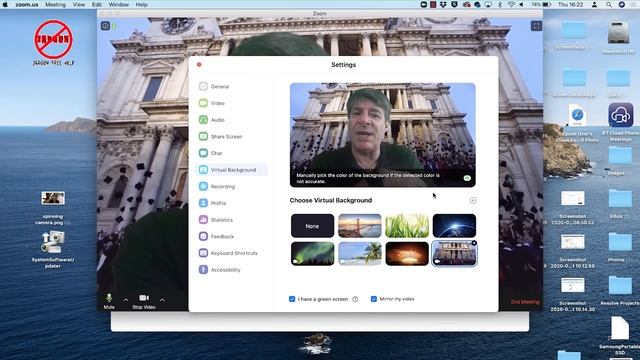Choose the beach palm tree background
This screenshot has height=360, width=640.
click(x=360, y=253)
